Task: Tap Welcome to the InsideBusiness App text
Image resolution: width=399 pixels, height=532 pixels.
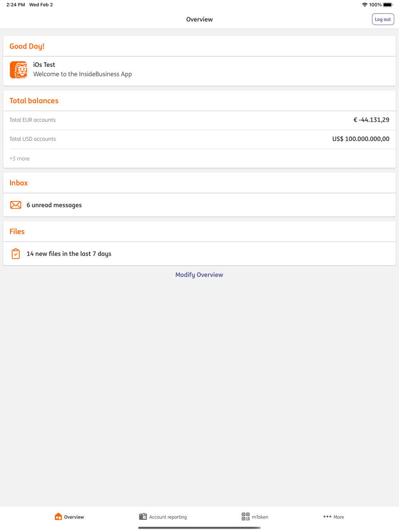Action: [x=83, y=74]
